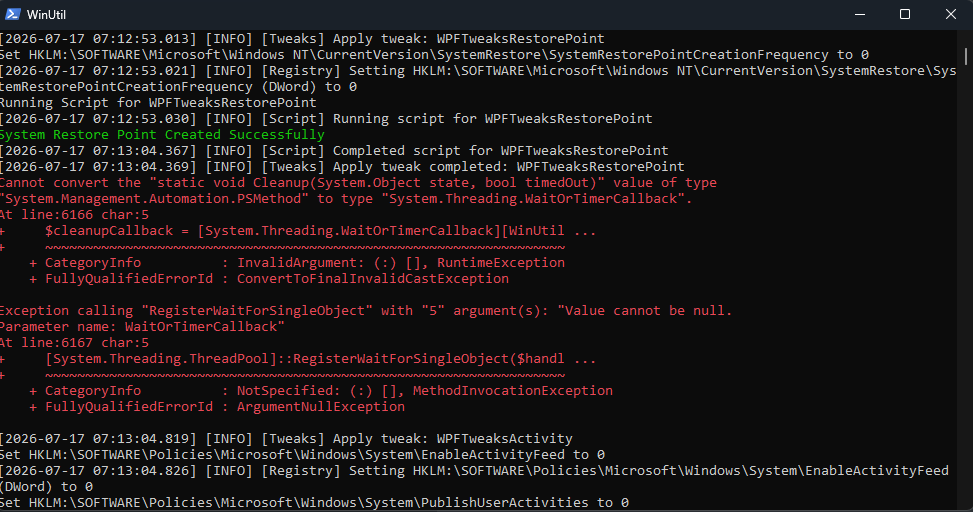Screen dimensions: 973x512
Task: Click the MethodInvocationException category text
Action: pos(513,390)
